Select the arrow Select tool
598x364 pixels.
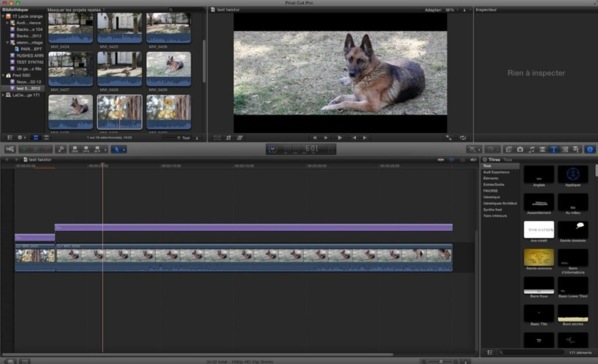pyautogui.click(x=117, y=149)
